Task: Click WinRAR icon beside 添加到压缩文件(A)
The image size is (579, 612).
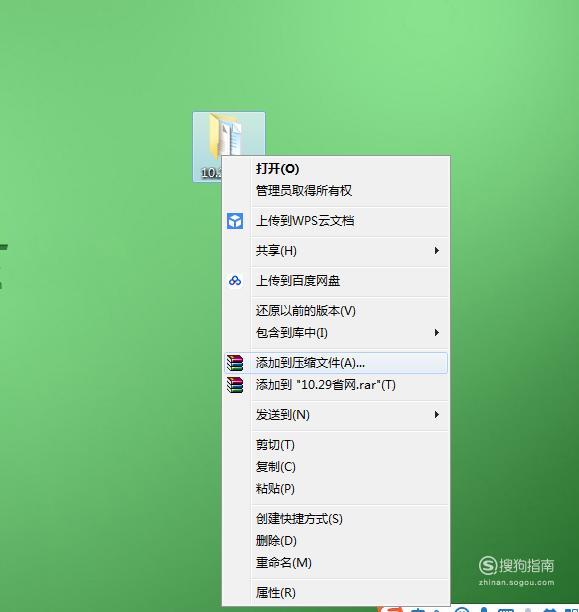Action: (x=235, y=363)
